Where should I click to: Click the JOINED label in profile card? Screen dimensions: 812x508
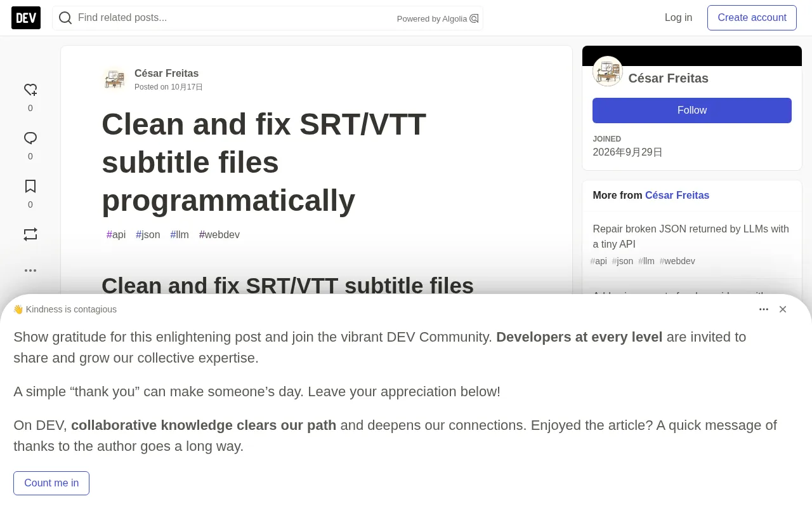[607, 139]
